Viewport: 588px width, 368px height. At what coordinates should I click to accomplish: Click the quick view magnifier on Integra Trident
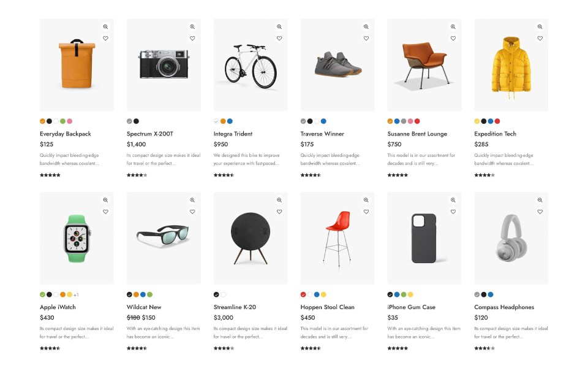(279, 27)
